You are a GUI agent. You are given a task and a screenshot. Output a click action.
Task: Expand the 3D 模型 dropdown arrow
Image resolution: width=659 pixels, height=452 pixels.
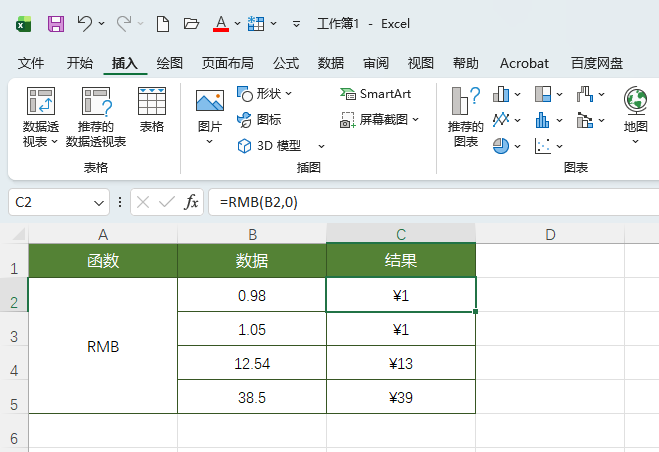point(322,146)
